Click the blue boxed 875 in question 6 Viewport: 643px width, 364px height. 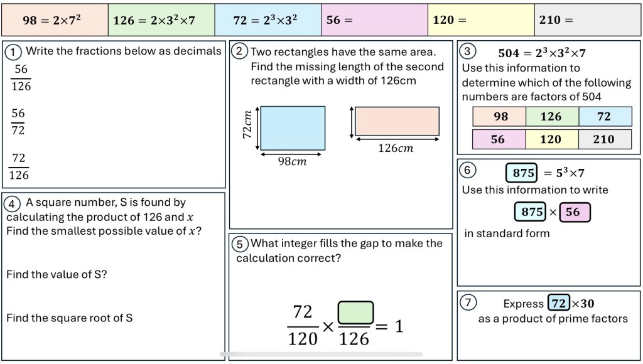point(524,173)
